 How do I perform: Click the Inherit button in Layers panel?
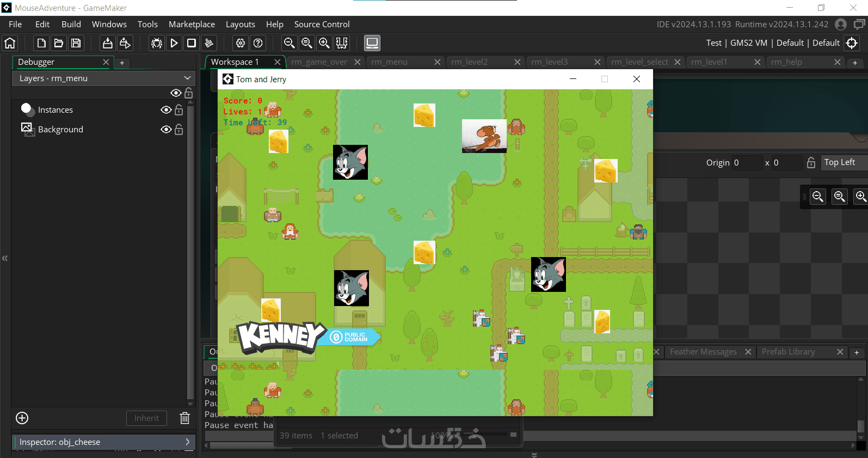[x=147, y=418]
